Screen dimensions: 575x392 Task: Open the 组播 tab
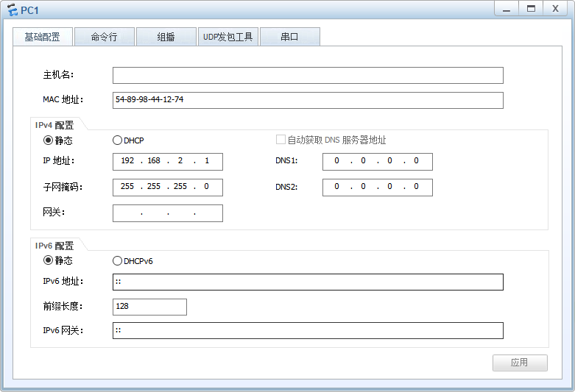click(166, 37)
